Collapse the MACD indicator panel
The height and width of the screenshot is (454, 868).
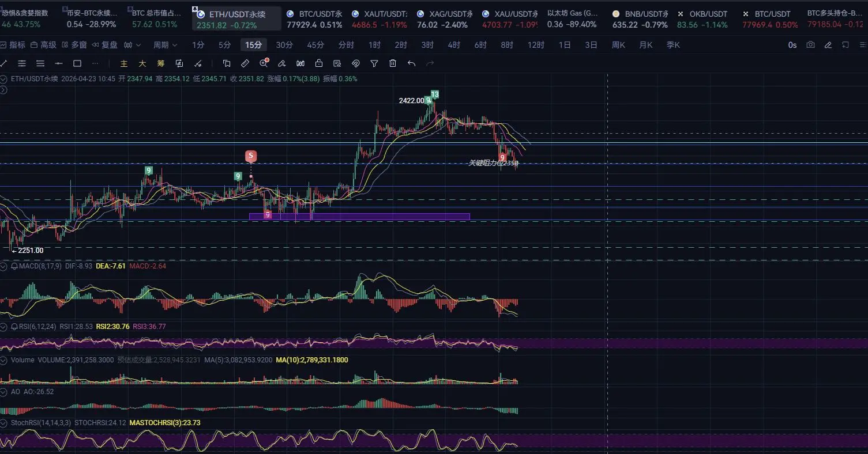coord(4,266)
